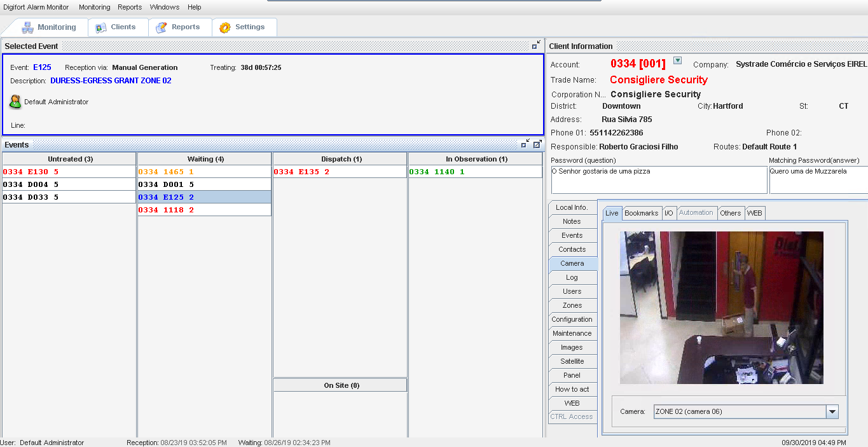Viewport: 868px width, 447px height.
Task: Click the Clients tab ID card icon
Action: click(x=101, y=27)
